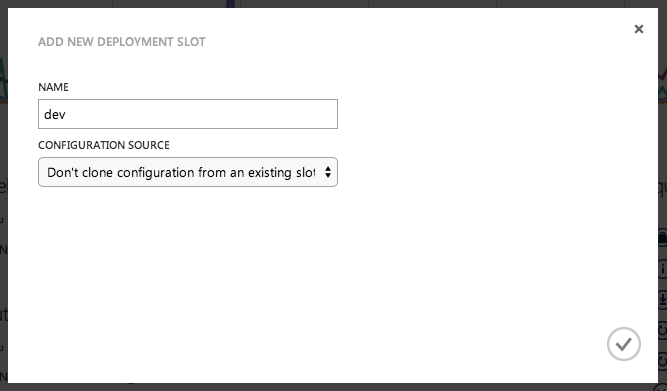Open the Configuration Source dropdown

click(188, 172)
